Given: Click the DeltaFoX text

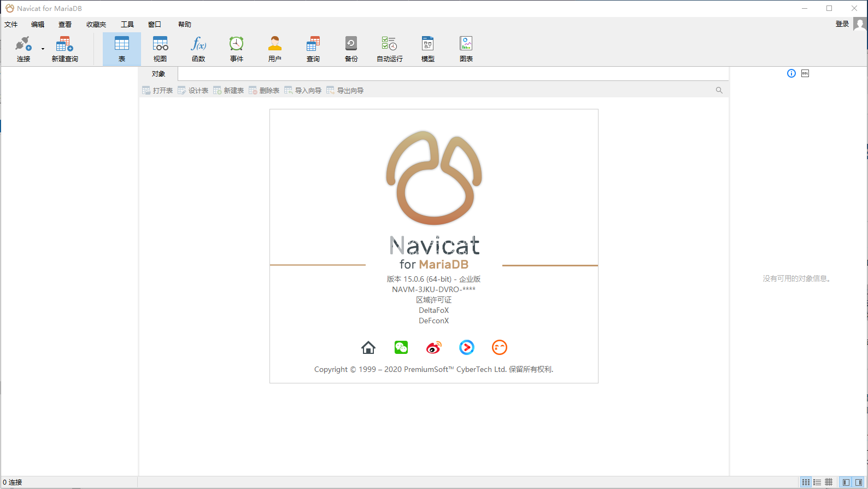Looking at the screenshot, I should [x=434, y=310].
